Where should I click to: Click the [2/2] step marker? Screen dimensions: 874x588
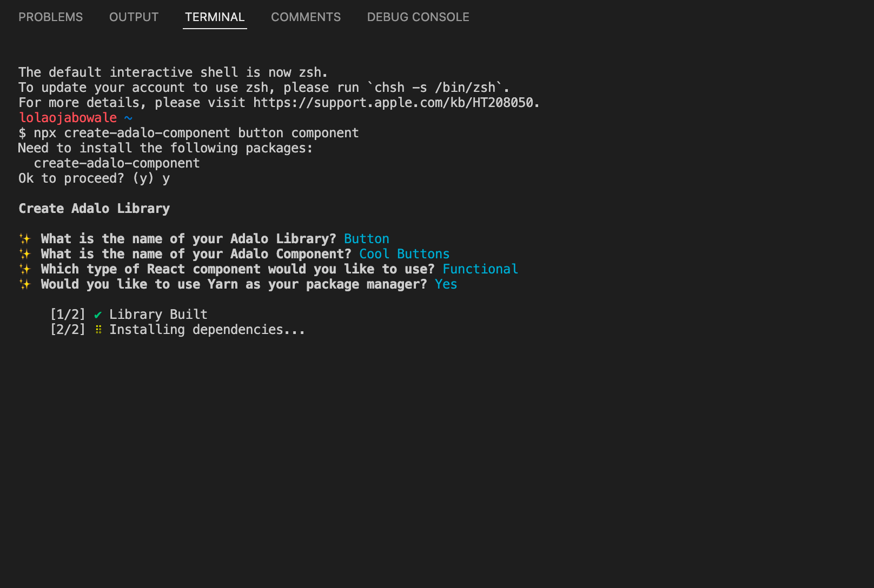coord(68,330)
